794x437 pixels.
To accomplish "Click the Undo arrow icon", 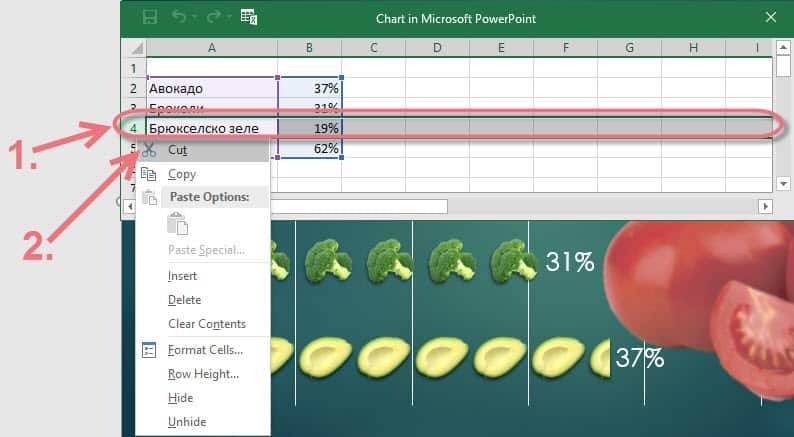I will pos(179,17).
